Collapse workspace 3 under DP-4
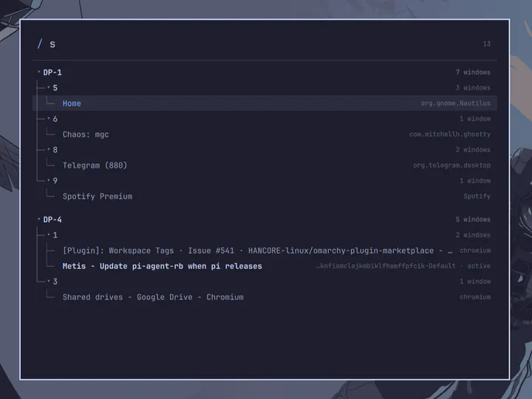 coord(49,282)
